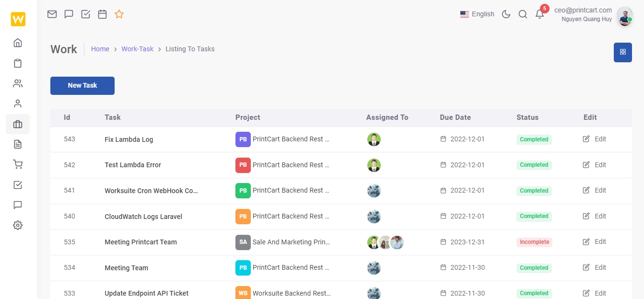Click the Incomplete status badge

[534, 242]
